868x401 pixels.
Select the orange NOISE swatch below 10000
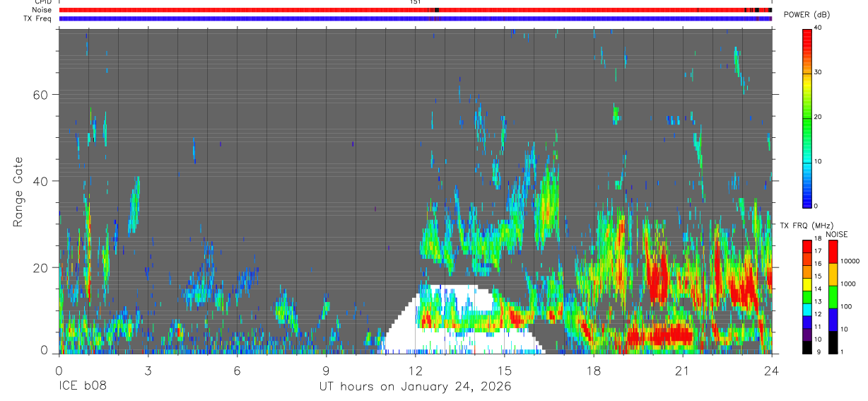click(833, 274)
